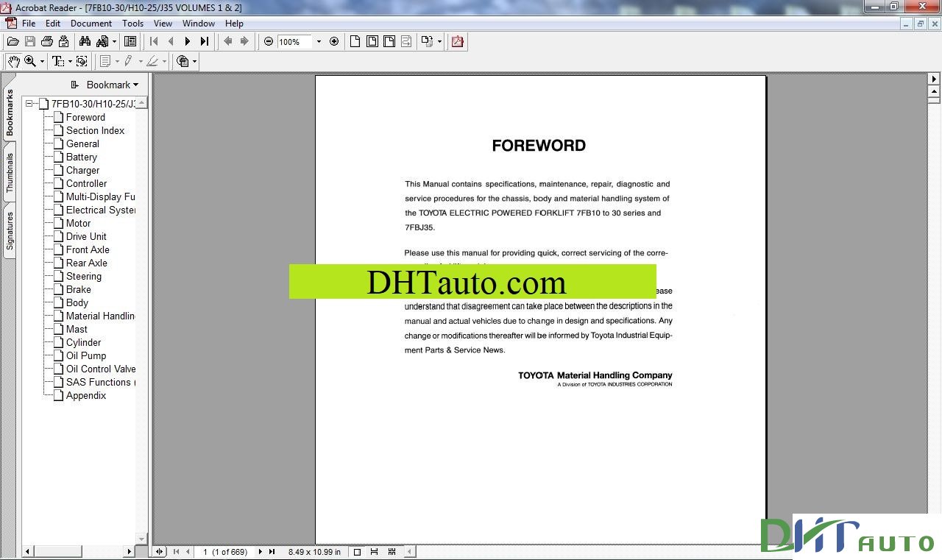Open the Text Select tool dropdown arrow

(69, 61)
